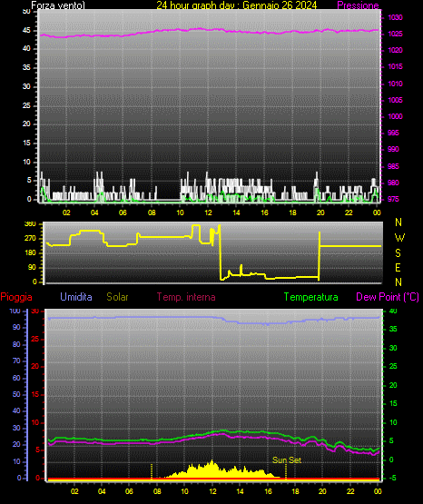Screen dimensions: 423x504
Task: Click the W wind direction label
Action: 399,238
